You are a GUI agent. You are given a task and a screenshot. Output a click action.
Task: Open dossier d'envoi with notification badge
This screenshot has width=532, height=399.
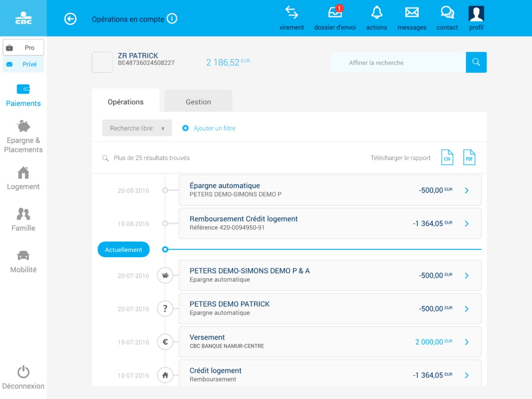(x=335, y=18)
